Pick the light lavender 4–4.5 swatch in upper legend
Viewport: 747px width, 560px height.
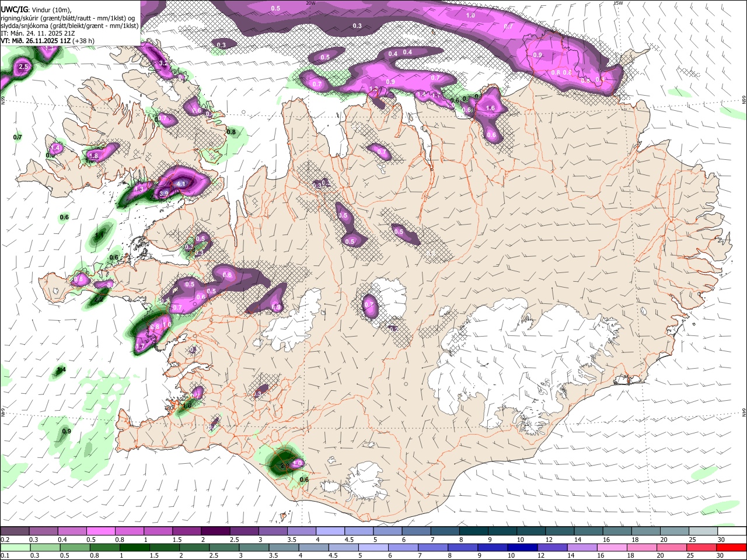click(330, 531)
